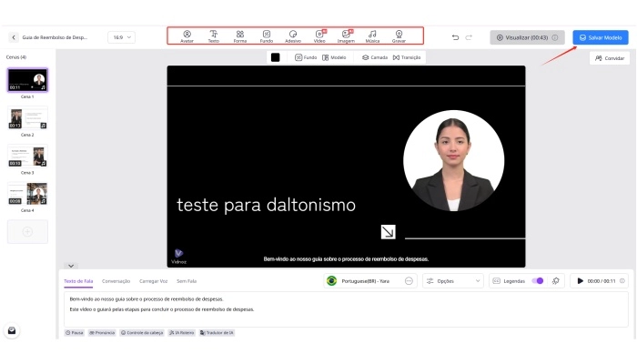
Task: Expand the 16:9 aspect ratio dropdown
Action: 121,37
